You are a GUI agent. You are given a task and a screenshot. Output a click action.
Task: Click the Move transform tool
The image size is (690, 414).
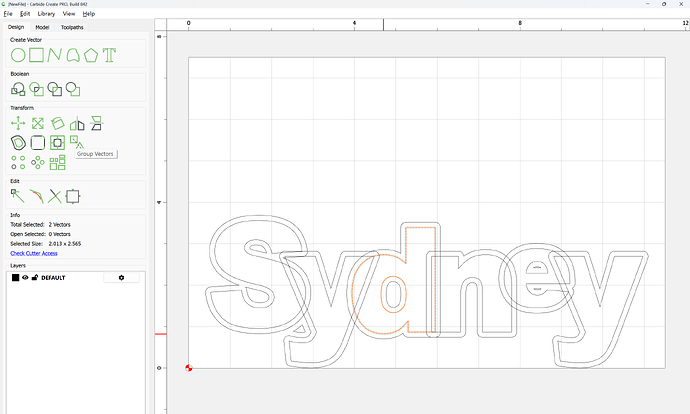pos(18,123)
